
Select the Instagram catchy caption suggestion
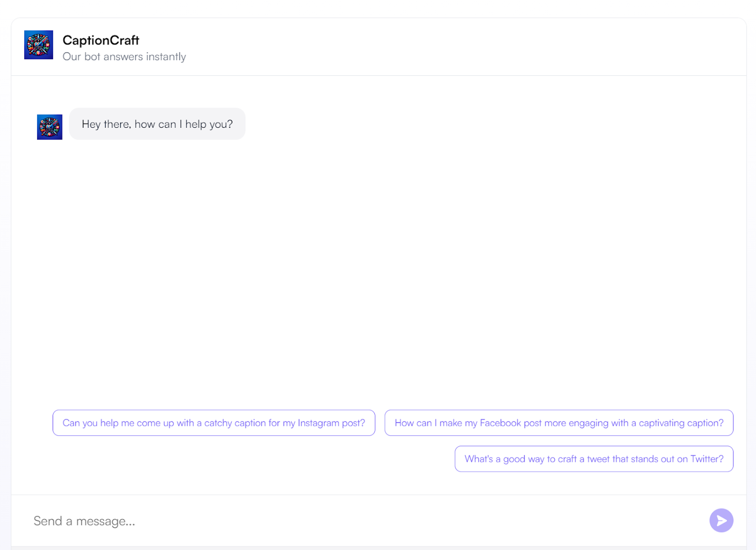214,423
